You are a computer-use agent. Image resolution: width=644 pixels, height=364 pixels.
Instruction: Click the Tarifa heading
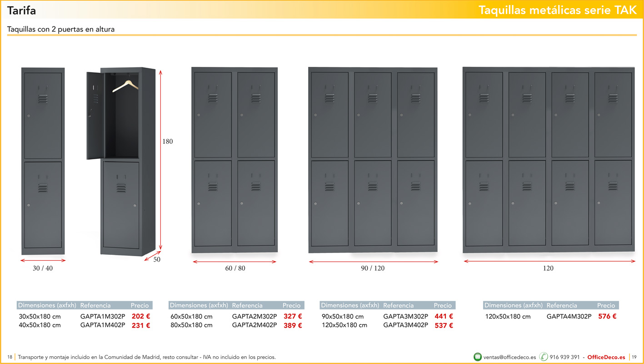(x=21, y=10)
